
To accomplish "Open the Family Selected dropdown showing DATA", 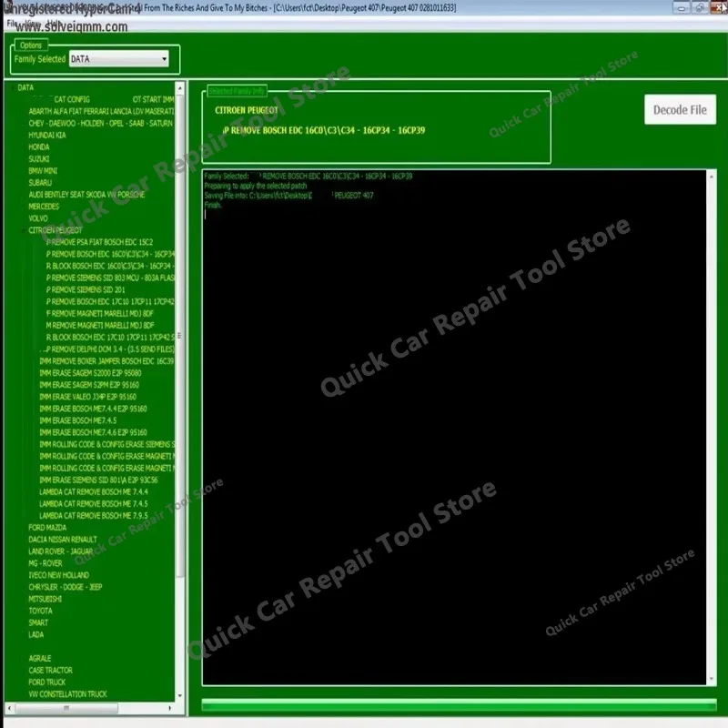I will pyautogui.click(x=118, y=59).
